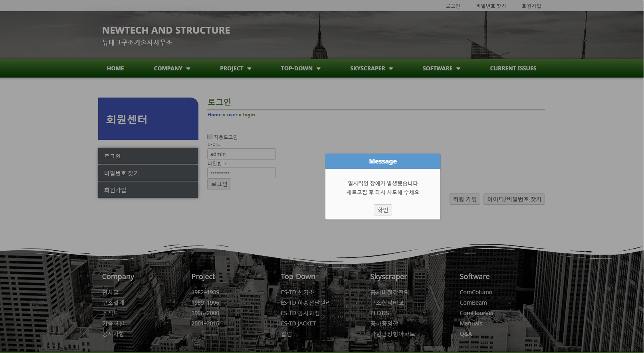Click the Project footer heading

click(203, 277)
